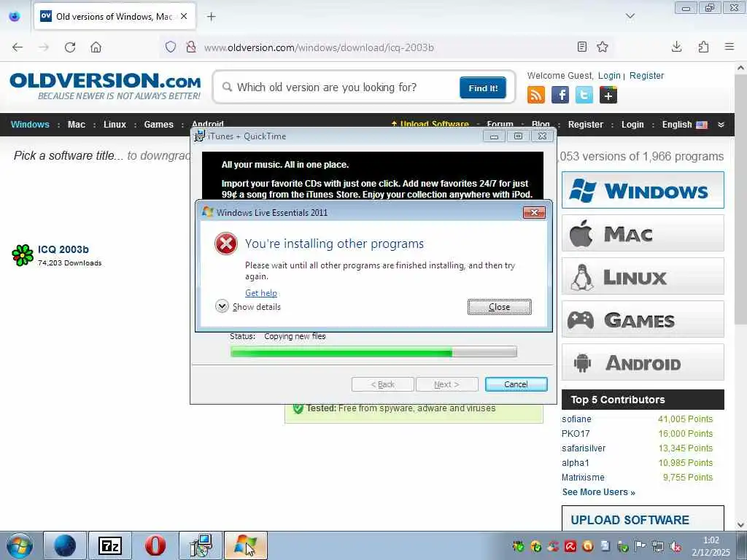Cancel the iTunes + QuickTime installer
Screen dimensions: 747x560
[516, 384]
